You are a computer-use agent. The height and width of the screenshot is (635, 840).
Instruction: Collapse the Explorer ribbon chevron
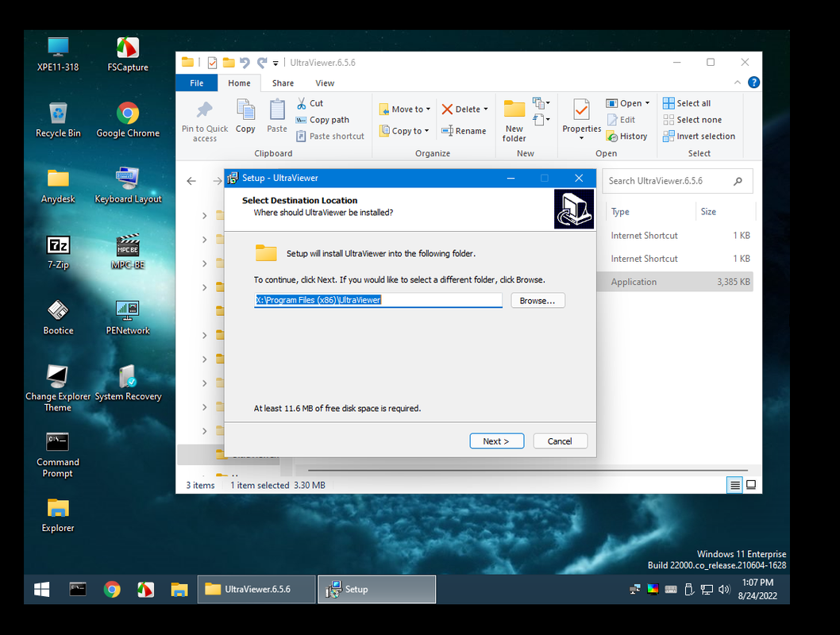(x=737, y=83)
